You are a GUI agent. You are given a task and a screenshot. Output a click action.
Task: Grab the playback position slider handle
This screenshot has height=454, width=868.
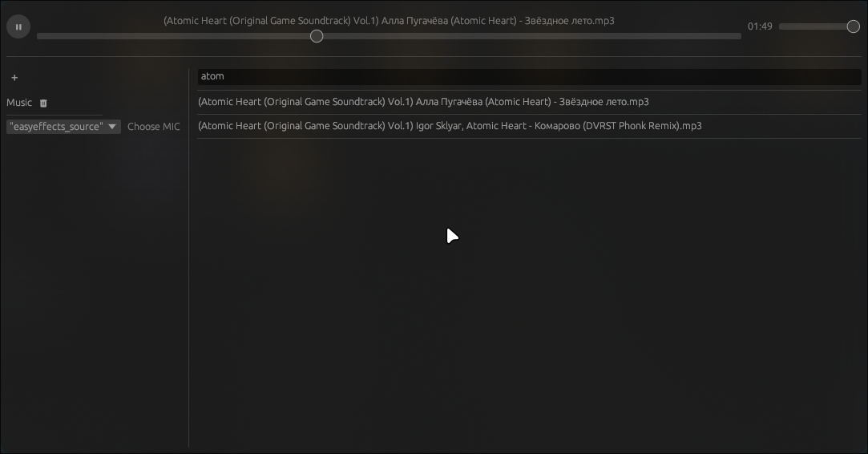click(x=317, y=36)
